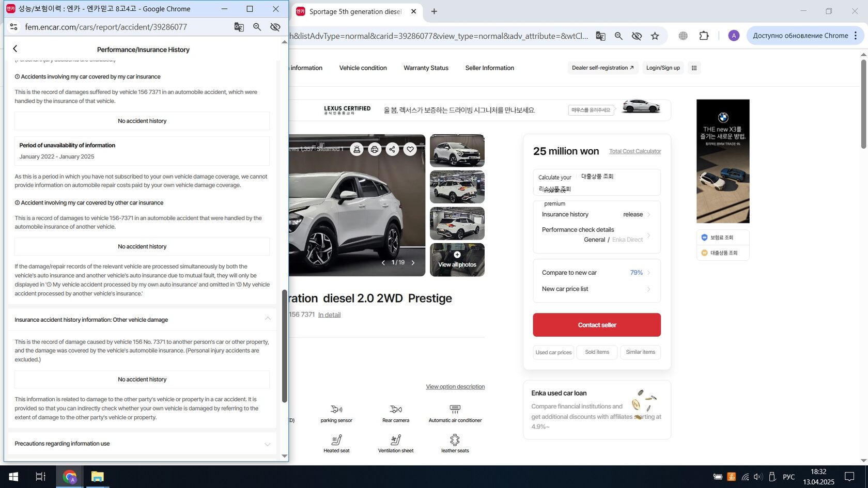Open Chrome profile avatar A
The height and width of the screenshot is (488, 868).
click(734, 36)
